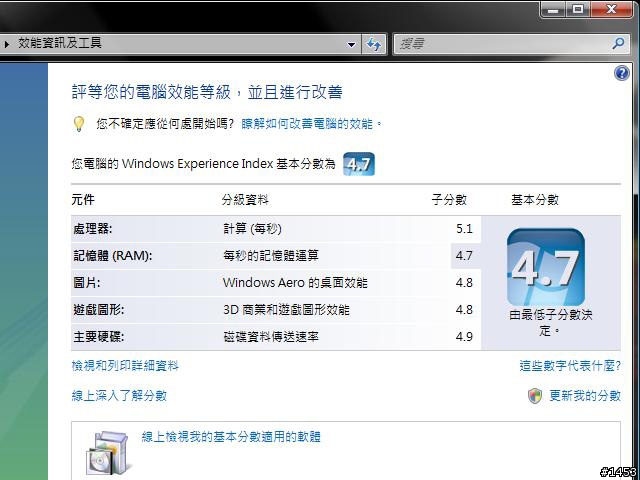Open 這些數字代表什麼? link
The image size is (640, 480).
570,365
